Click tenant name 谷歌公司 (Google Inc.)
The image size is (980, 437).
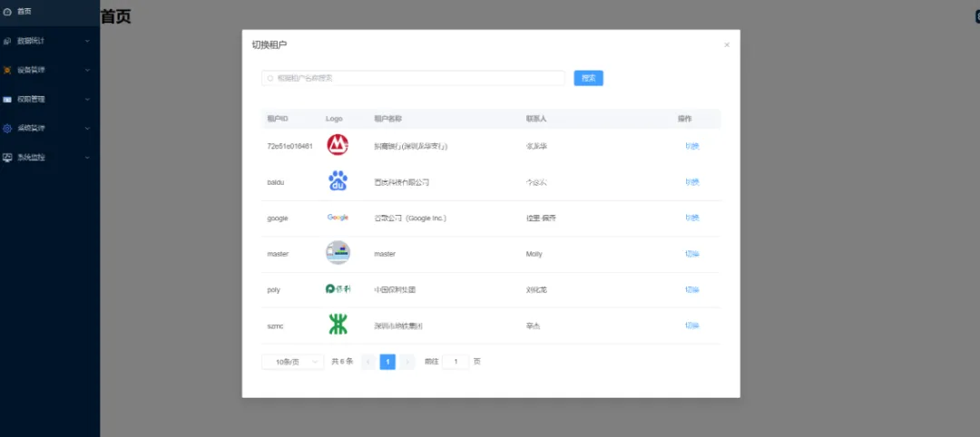pos(410,218)
